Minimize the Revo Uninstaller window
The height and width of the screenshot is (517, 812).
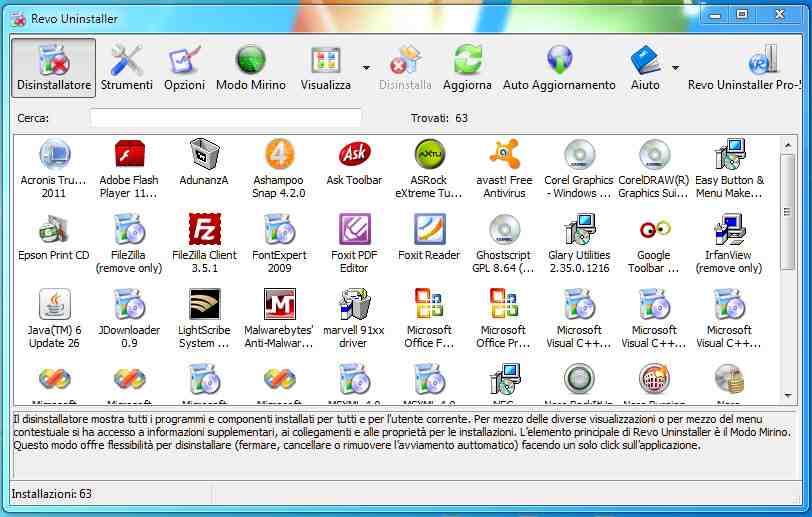coord(715,15)
